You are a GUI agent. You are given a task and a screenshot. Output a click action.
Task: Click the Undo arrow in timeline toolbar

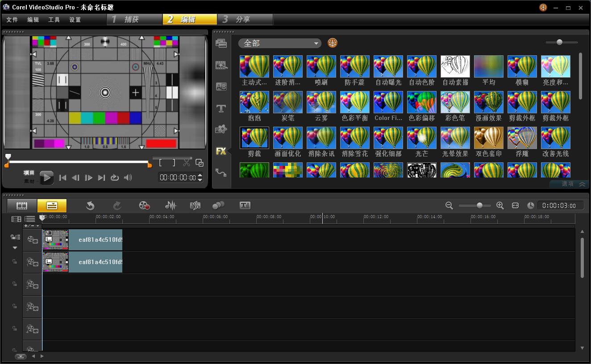point(90,206)
